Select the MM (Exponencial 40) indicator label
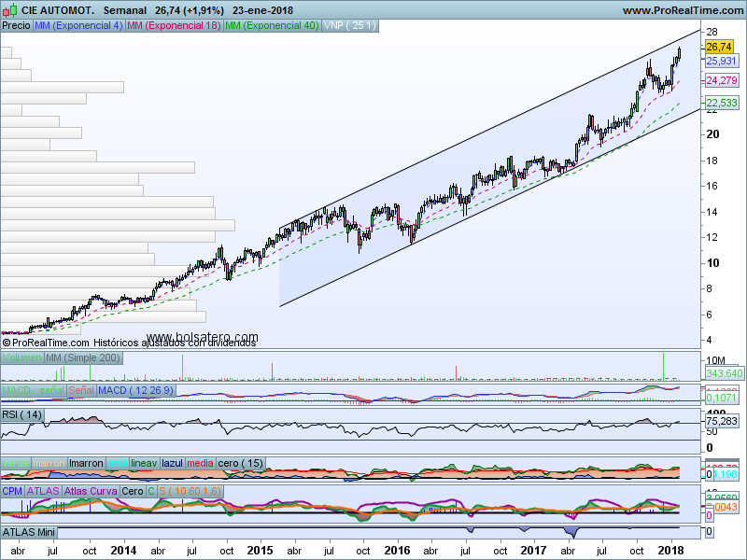The width and height of the screenshot is (747, 560). 272,26
